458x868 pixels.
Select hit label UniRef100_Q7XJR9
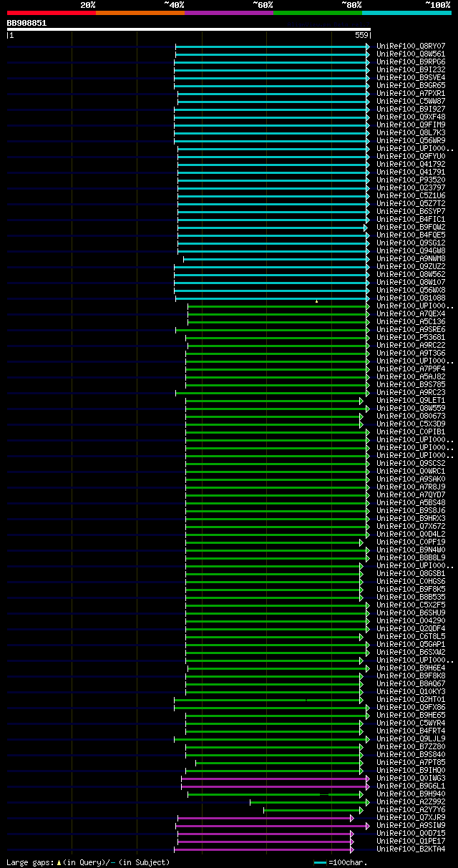tap(411, 817)
